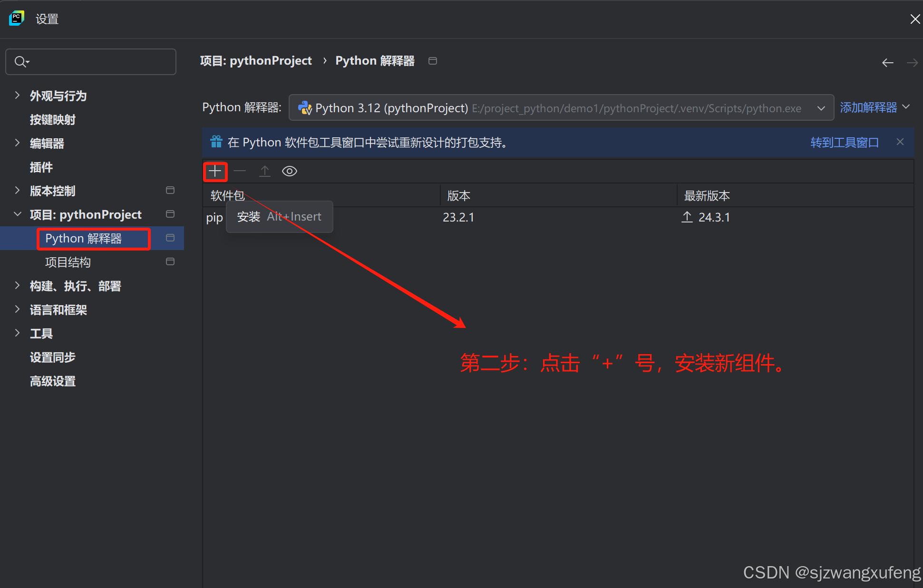Upgrade pip via the 24.3.1 arrow icon

687,217
